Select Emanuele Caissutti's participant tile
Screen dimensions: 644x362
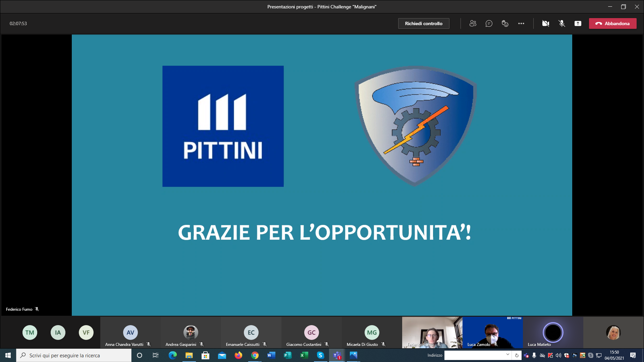pyautogui.click(x=251, y=333)
